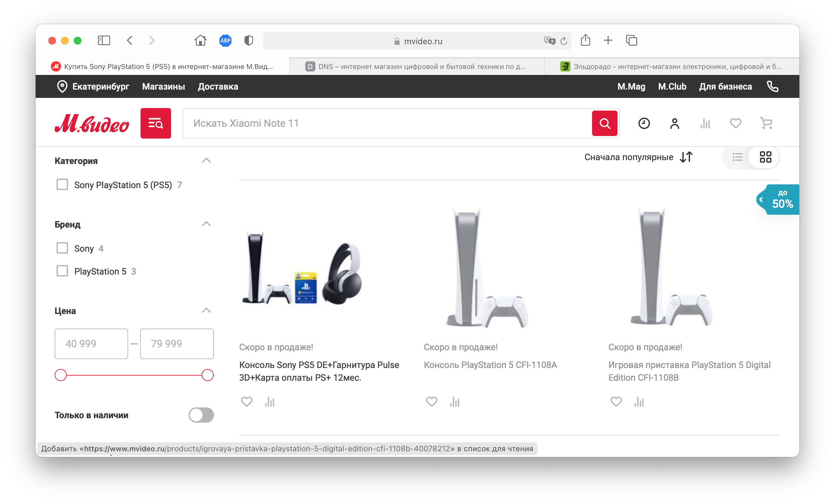Viewport: 835px width, 504px height.
Task: Focus the minimum price field 40 999
Action: (x=92, y=344)
